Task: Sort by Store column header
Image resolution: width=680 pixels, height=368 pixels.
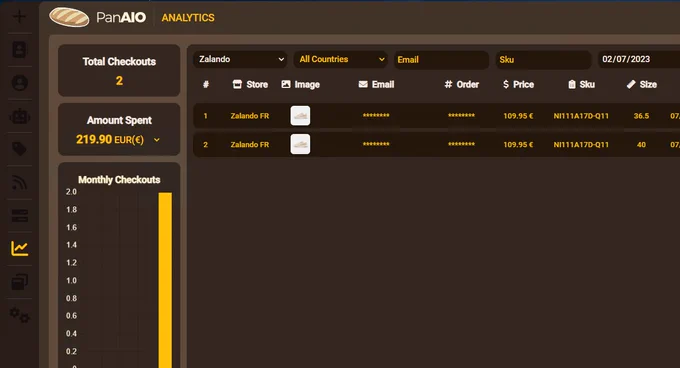Action: [250, 85]
